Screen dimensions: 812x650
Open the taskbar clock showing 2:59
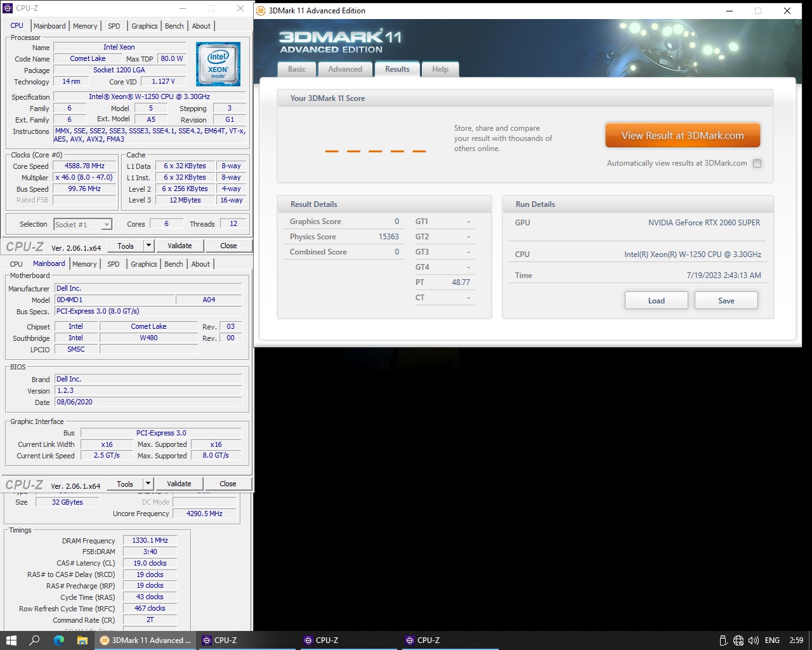796,640
